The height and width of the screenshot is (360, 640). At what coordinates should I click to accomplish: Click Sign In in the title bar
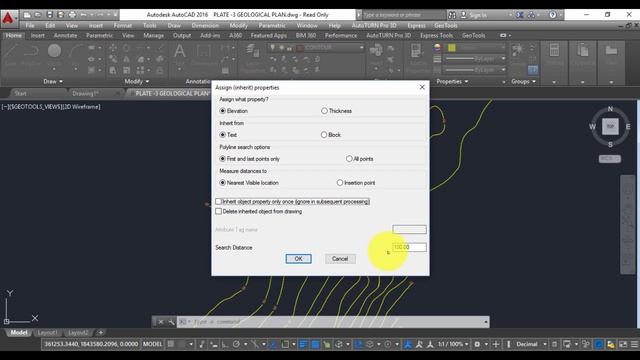coord(478,15)
